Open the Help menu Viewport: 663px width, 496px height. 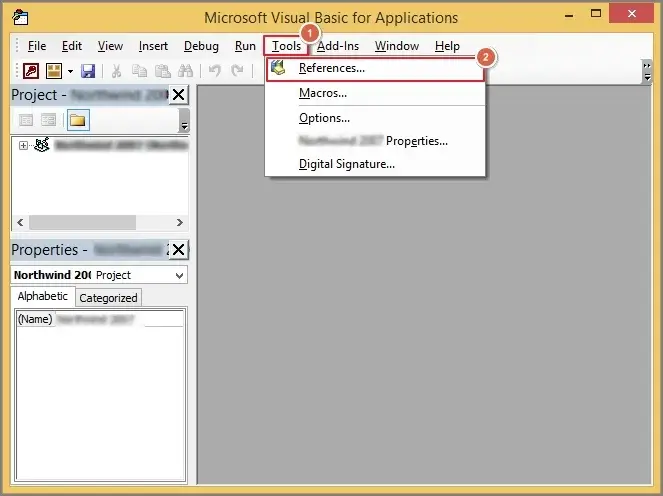tap(447, 46)
